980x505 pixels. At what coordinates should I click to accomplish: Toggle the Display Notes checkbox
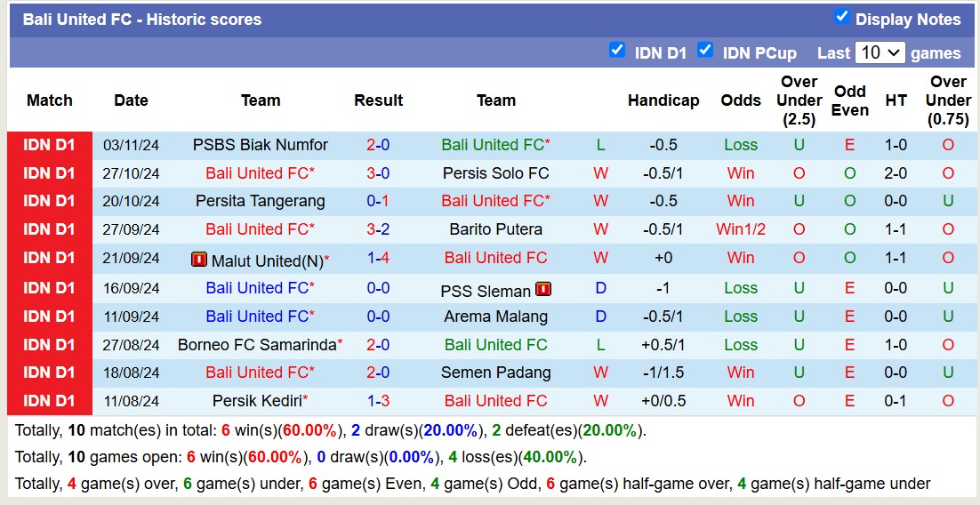point(842,17)
